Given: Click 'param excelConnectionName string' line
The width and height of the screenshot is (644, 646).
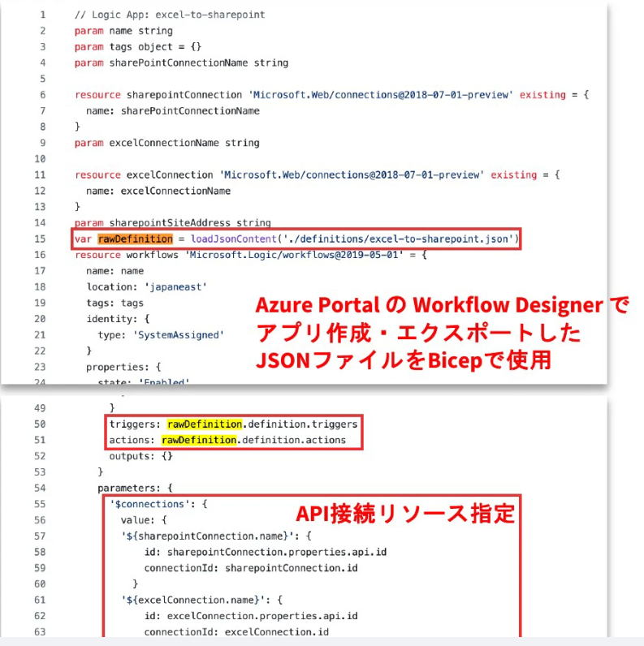Looking at the screenshot, I should click(166, 143).
